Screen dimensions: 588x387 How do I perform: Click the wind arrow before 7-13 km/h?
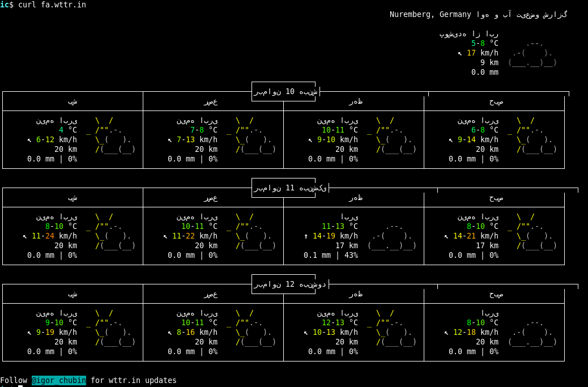(x=170, y=141)
